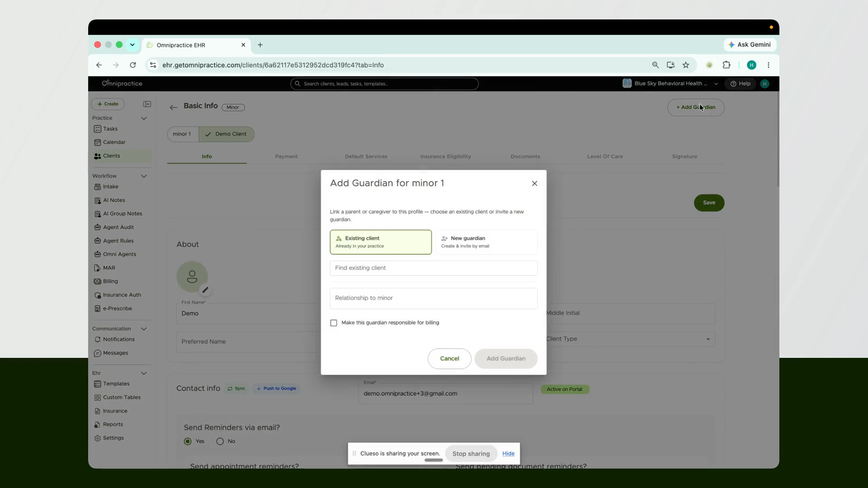Click the Ask Gemini sparkle button
This screenshot has width=868, height=488.
tap(750, 45)
